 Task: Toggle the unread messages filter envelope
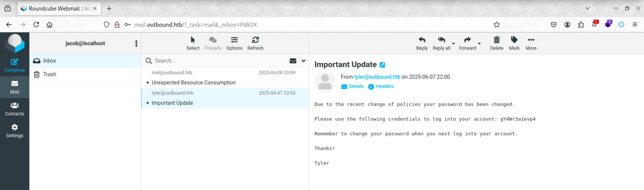coord(293,61)
